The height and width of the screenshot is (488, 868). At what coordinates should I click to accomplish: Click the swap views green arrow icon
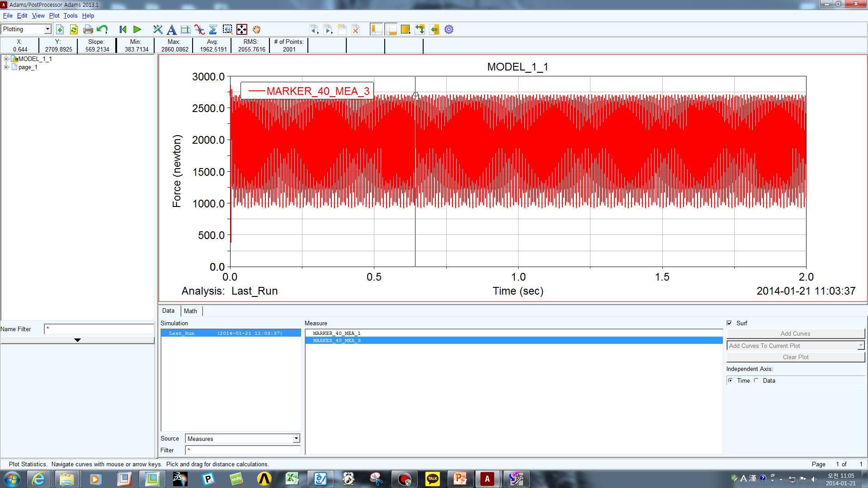(420, 29)
